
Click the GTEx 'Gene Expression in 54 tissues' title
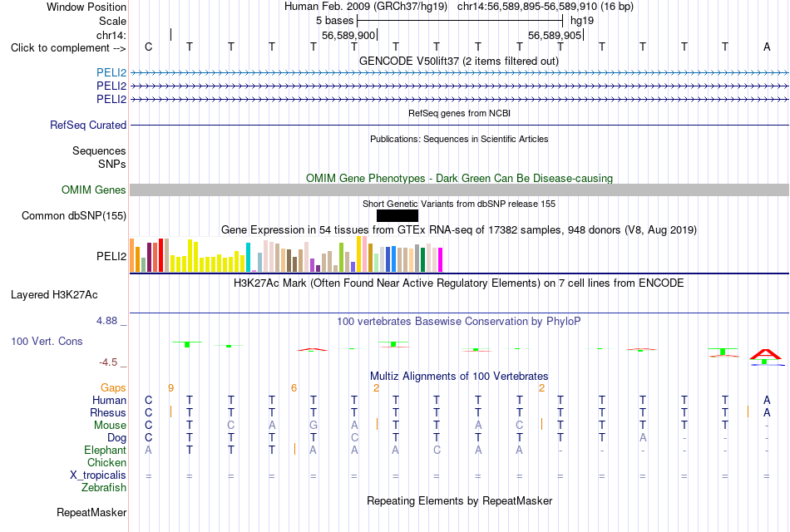(459, 229)
